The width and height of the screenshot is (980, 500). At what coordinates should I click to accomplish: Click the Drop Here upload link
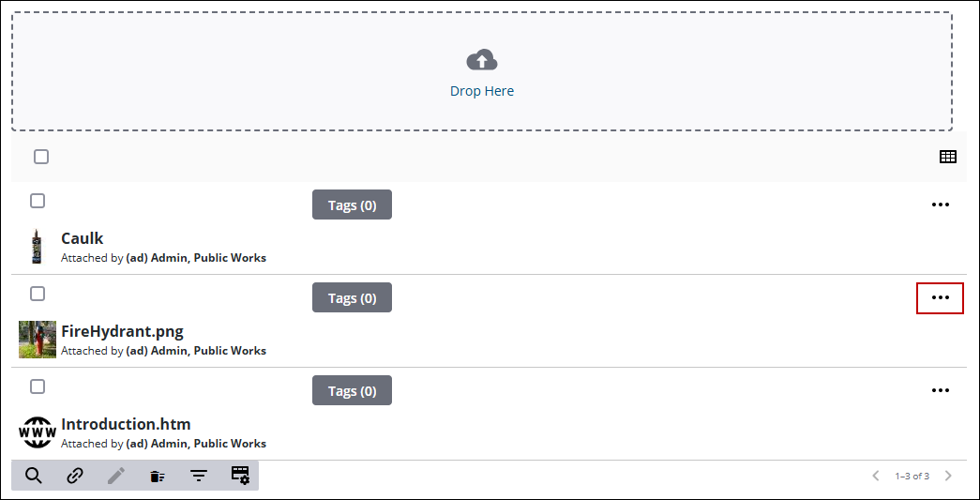482,91
